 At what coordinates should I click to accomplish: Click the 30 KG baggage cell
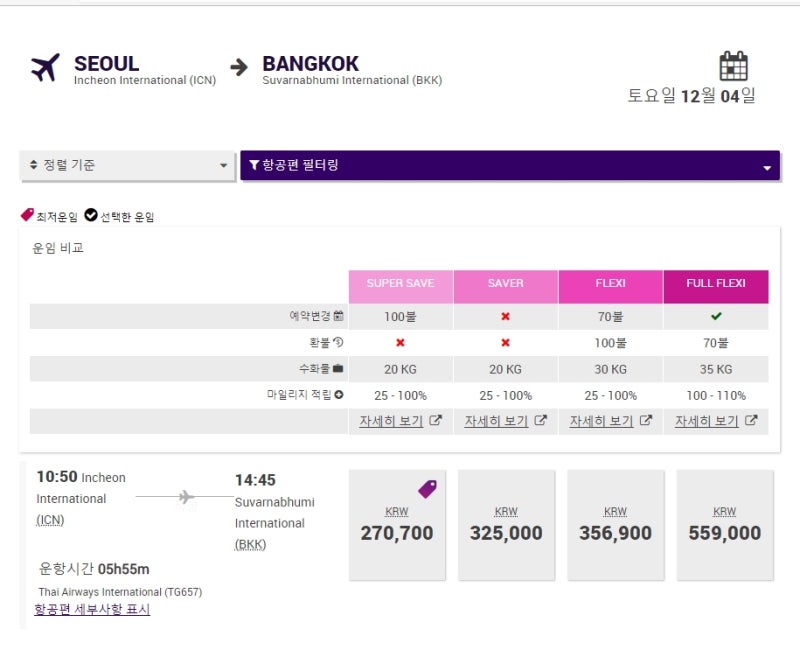click(x=611, y=369)
